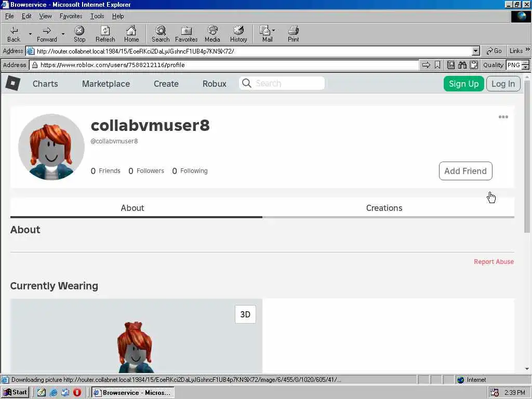The height and width of the screenshot is (399, 532).
Task: Open the Windows Start menu
Action: [15, 392]
